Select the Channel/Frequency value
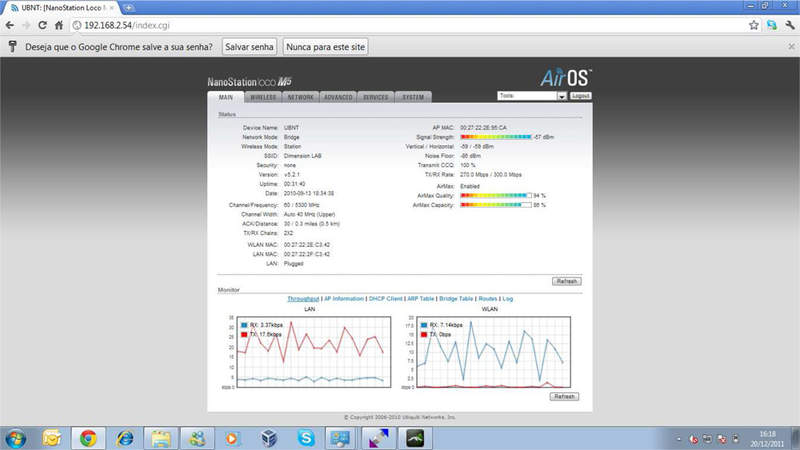The width and height of the screenshot is (800, 450). coord(302,205)
